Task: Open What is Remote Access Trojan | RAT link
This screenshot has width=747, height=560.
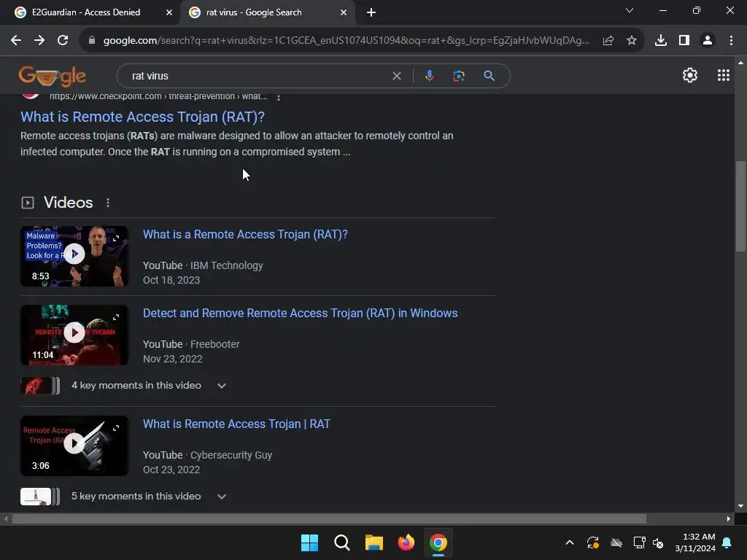Action: pyautogui.click(x=236, y=424)
